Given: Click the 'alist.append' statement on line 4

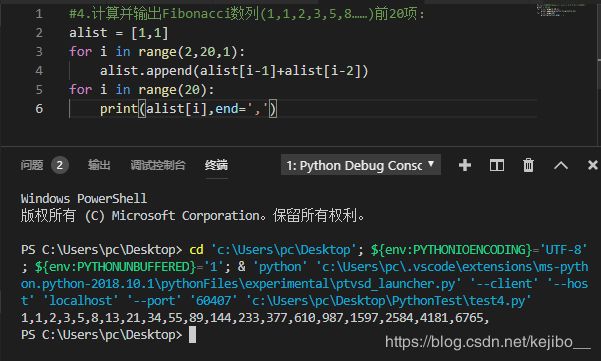Looking at the screenshot, I should (x=234, y=71).
